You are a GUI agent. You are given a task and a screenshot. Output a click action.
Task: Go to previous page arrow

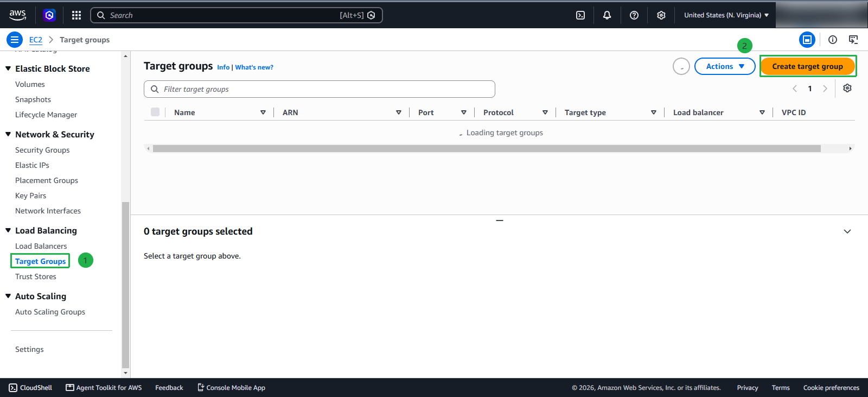tap(795, 89)
